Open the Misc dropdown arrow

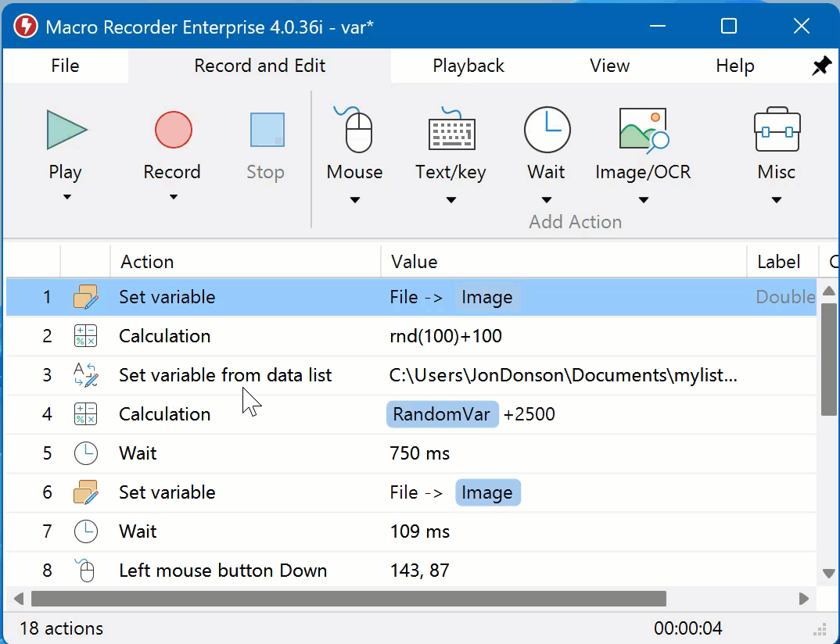click(x=776, y=200)
